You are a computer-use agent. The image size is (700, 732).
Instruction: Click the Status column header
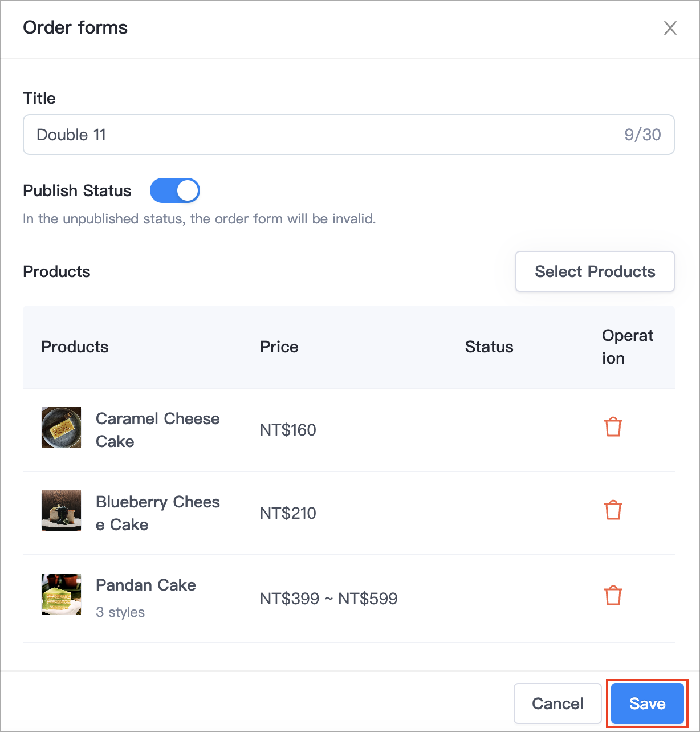click(x=489, y=347)
